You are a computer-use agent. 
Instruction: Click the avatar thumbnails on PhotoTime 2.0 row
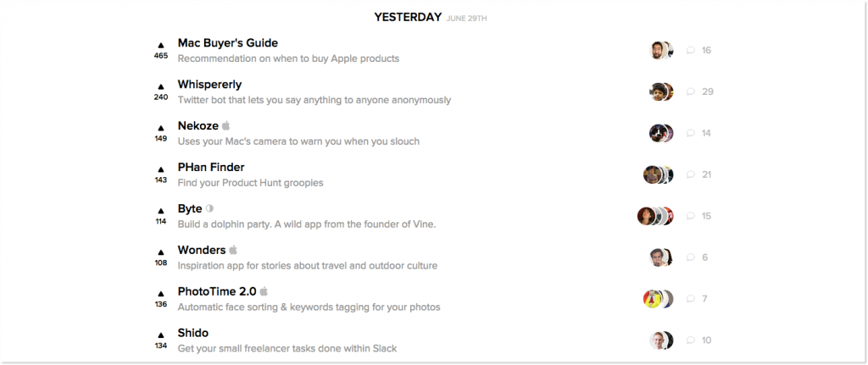click(x=658, y=299)
